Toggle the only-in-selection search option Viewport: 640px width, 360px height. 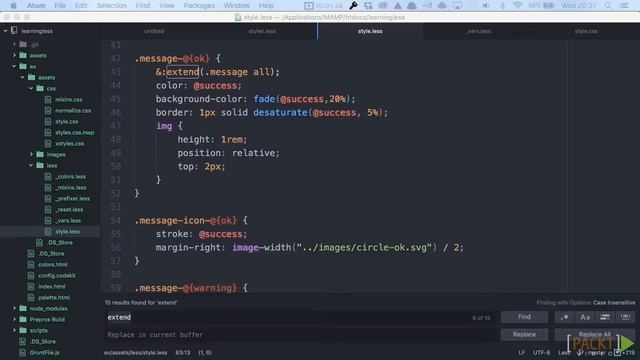tap(605, 317)
